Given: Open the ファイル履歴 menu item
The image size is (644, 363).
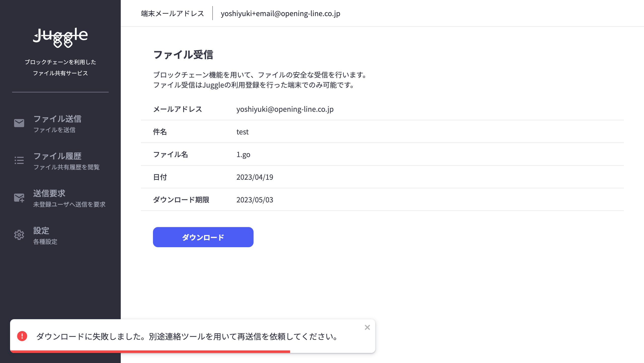Looking at the screenshot, I should (57, 156).
